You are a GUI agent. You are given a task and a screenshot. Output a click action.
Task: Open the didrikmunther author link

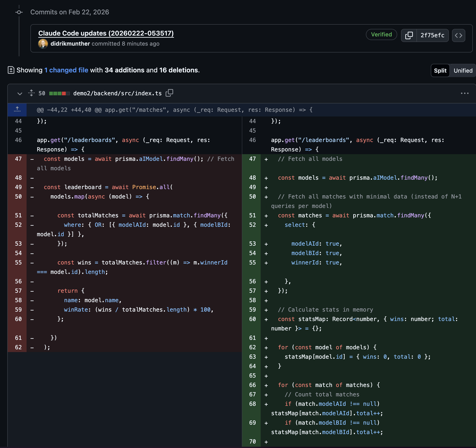point(70,44)
